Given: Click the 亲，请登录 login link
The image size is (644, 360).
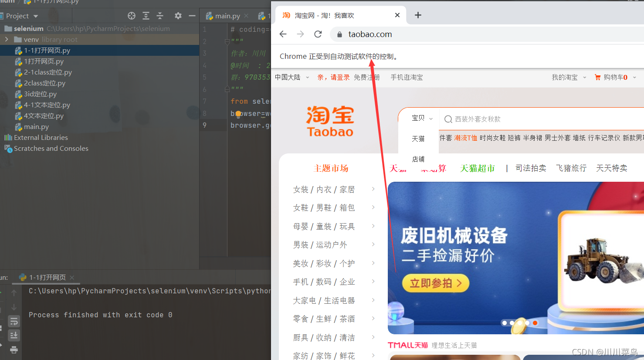Looking at the screenshot, I should coord(333,77).
